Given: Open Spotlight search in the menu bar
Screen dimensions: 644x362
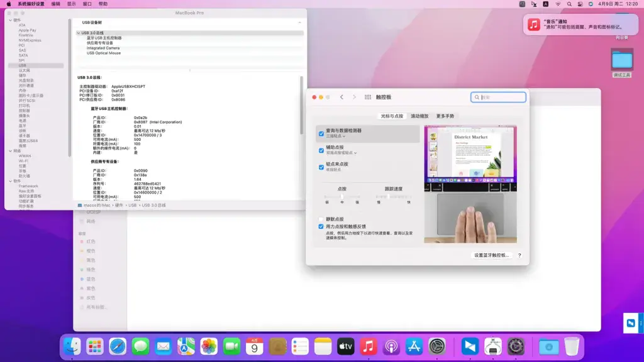Looking at the screenshot, I should pyautogui.click(x=569, y=4).
